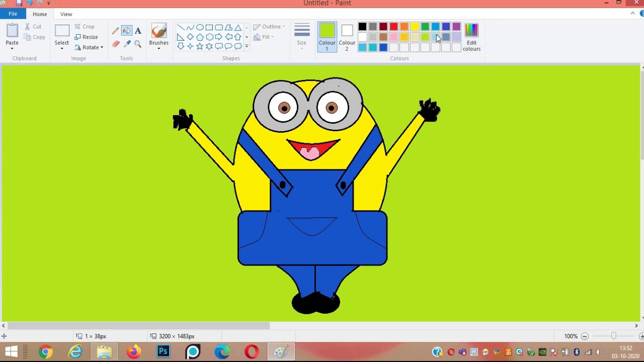Choose the Six-point star shape
Screen dimensions: 644x362
click(209, 46)
